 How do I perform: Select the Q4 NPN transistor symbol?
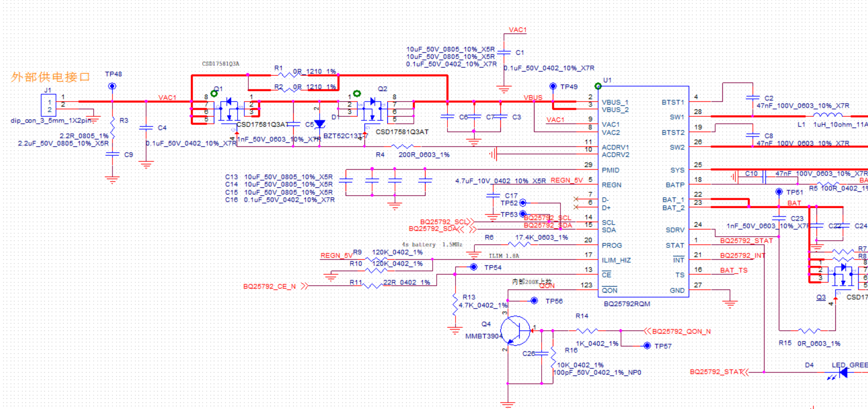pos(516,331)
